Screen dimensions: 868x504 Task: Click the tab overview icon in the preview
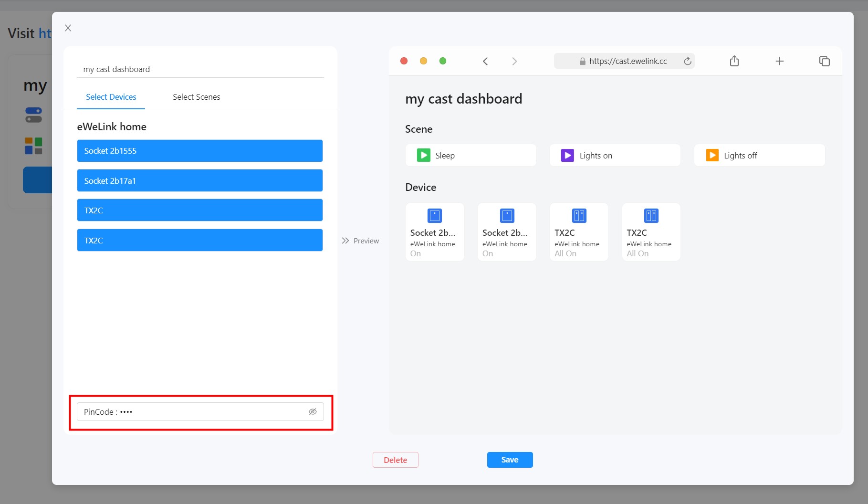tap(825, 61)
